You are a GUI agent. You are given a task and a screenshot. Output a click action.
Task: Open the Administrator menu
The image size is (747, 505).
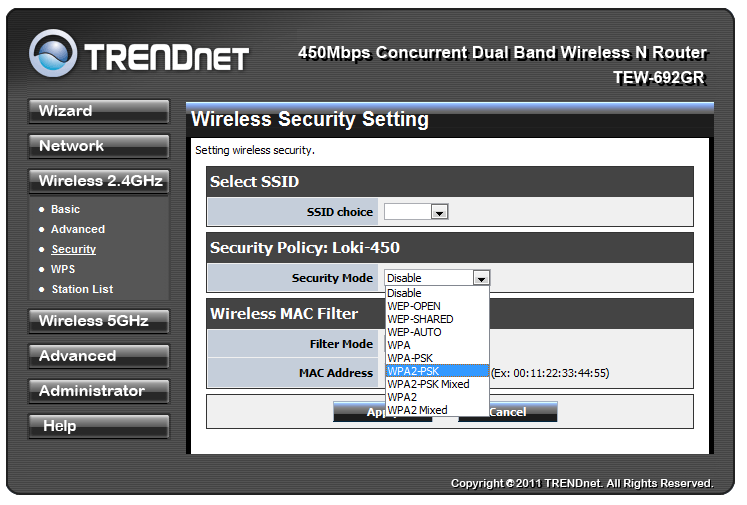point(99,392)
